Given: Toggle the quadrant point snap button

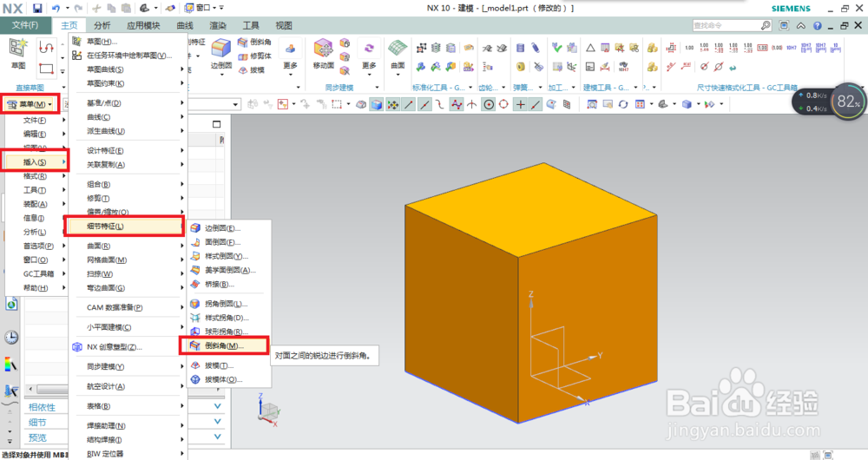Looking at the screenshot, I should pos(503,104).
